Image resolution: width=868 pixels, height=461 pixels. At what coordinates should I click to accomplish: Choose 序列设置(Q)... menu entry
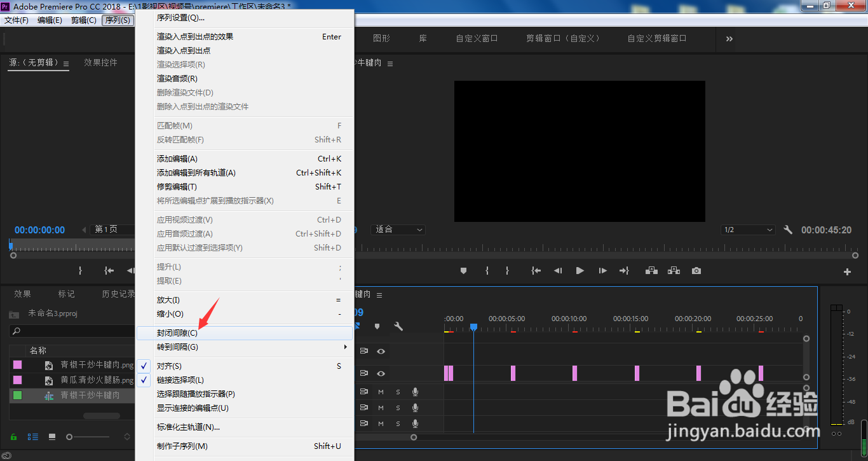245,17
